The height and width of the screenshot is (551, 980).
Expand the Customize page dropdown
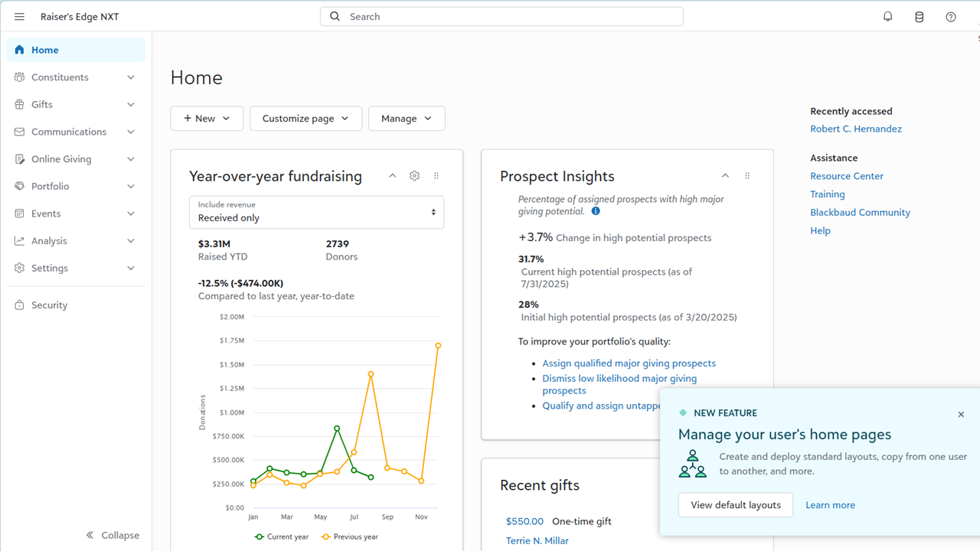[305, 119]
